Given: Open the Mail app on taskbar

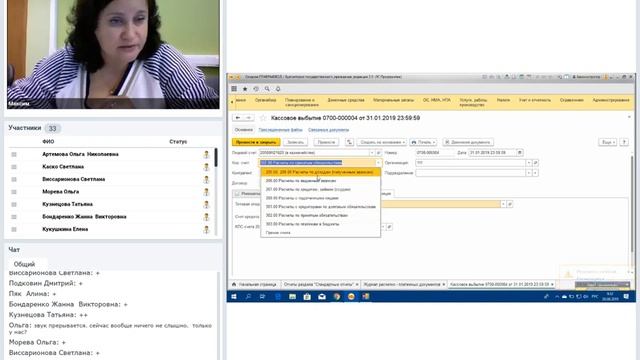Looking at the screenshot, I should [322, 297].
